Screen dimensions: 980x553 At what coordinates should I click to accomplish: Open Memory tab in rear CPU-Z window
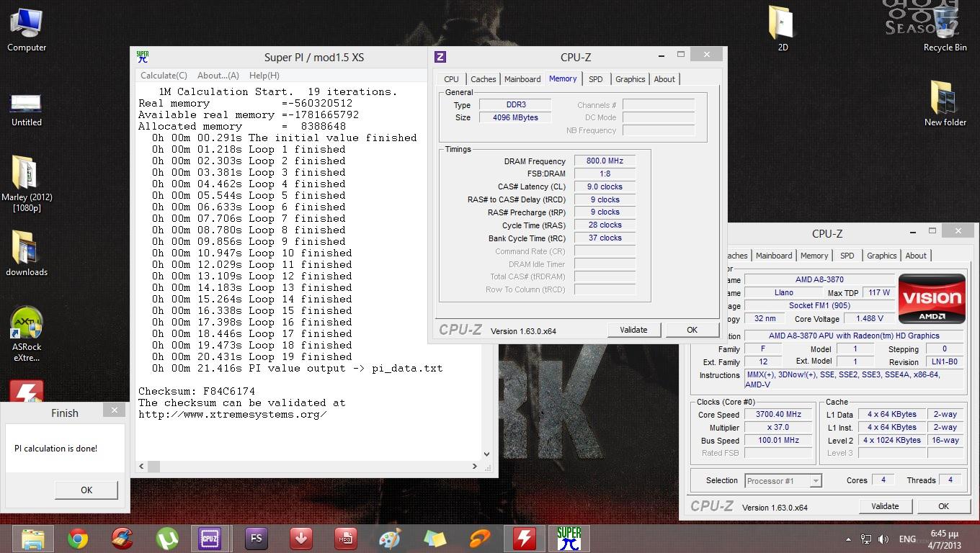coord(814,256)
